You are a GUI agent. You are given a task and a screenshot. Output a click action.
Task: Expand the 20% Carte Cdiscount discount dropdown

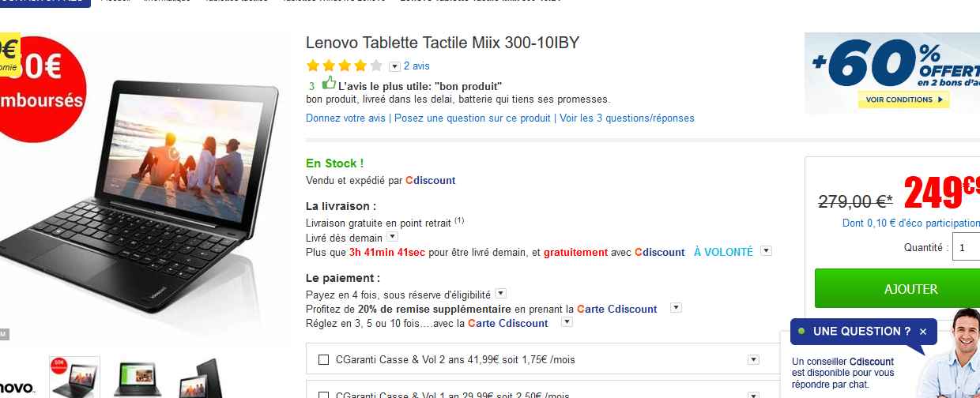tap(675, 308)
